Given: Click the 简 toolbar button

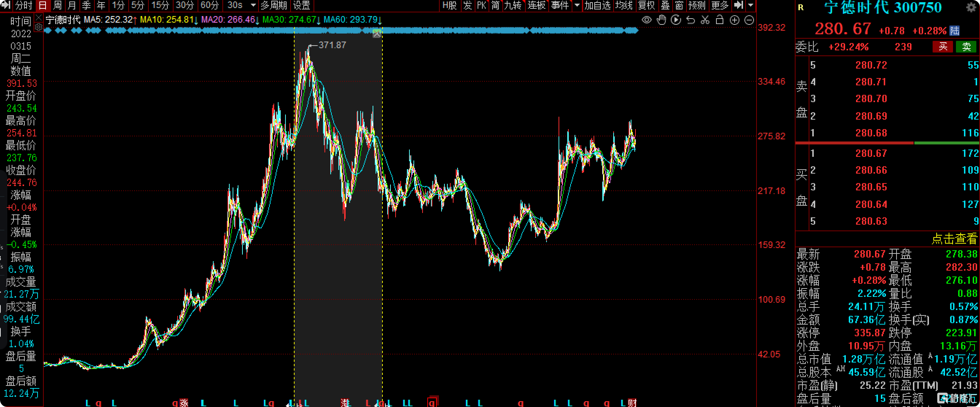Looking at the screenshot, I should [495, 5].
